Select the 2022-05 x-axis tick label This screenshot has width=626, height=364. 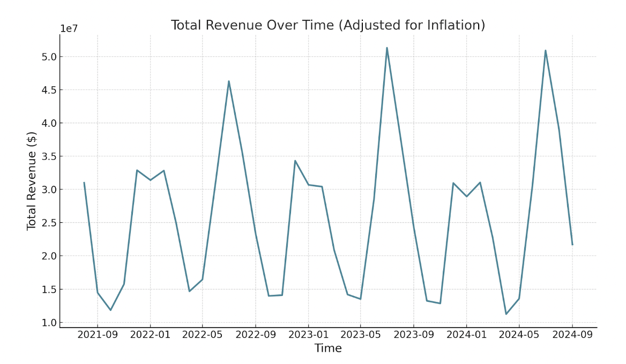click(x=202, y=335)
